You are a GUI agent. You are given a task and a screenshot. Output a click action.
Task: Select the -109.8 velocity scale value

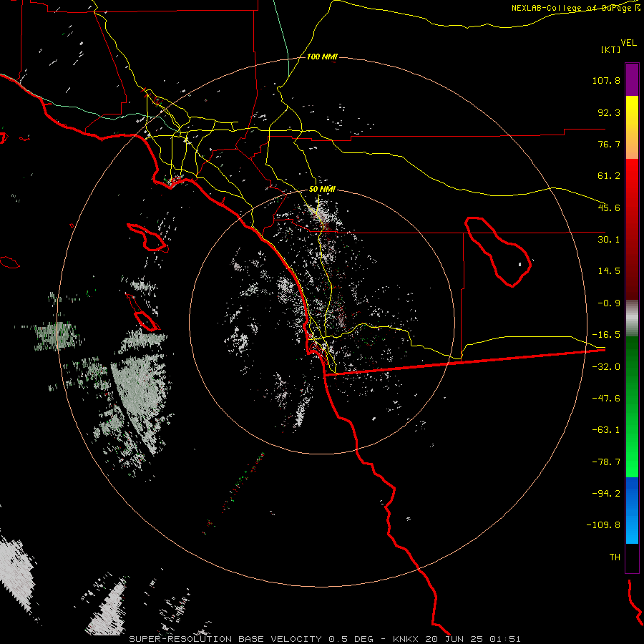tap(603, 525)
